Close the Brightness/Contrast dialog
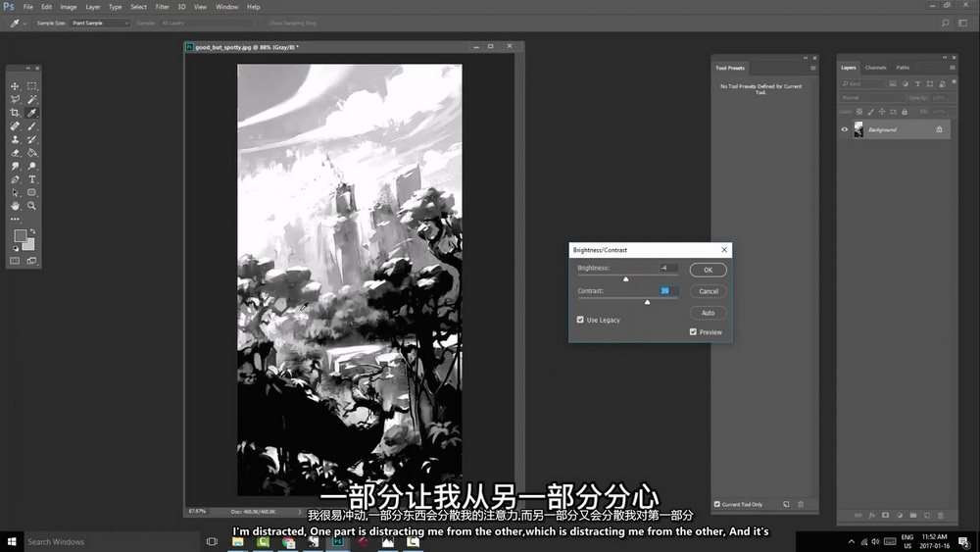The height and width of the screenshot is (552, 980). pos(724,249)
